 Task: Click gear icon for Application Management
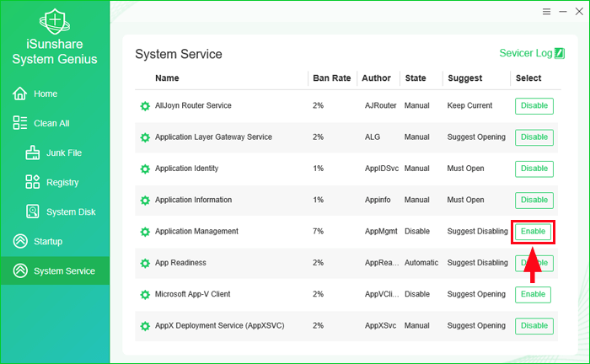click(145, 232)
